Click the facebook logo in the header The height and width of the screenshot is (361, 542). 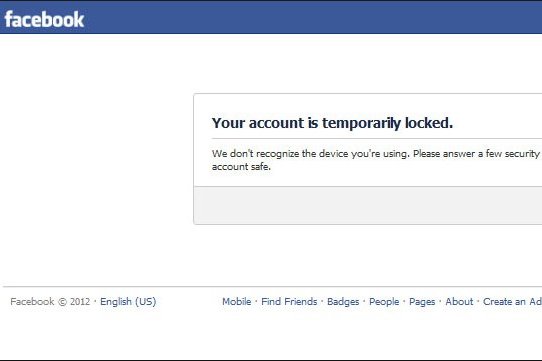44,19
